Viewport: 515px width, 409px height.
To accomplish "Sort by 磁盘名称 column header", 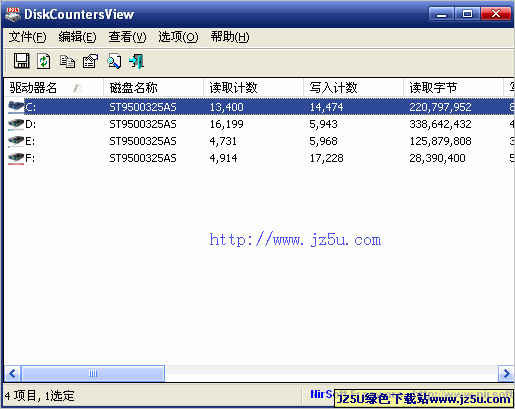I will (x=154, y=88).
